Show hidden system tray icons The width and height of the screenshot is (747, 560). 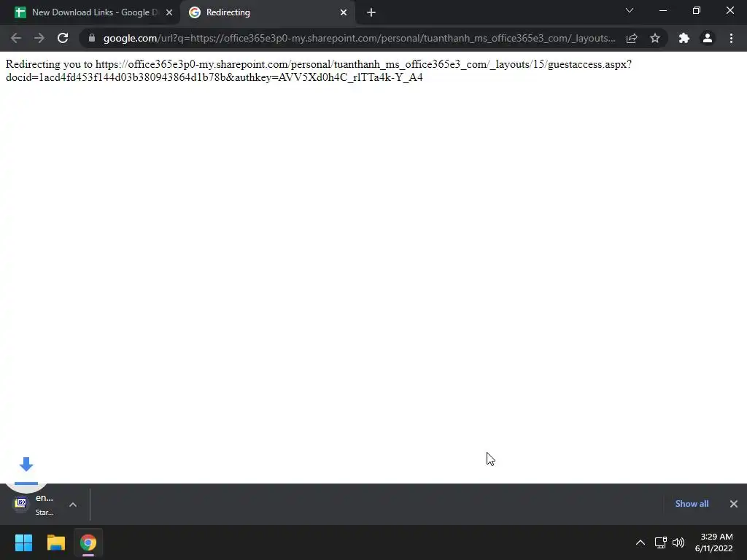click(640, 542)
